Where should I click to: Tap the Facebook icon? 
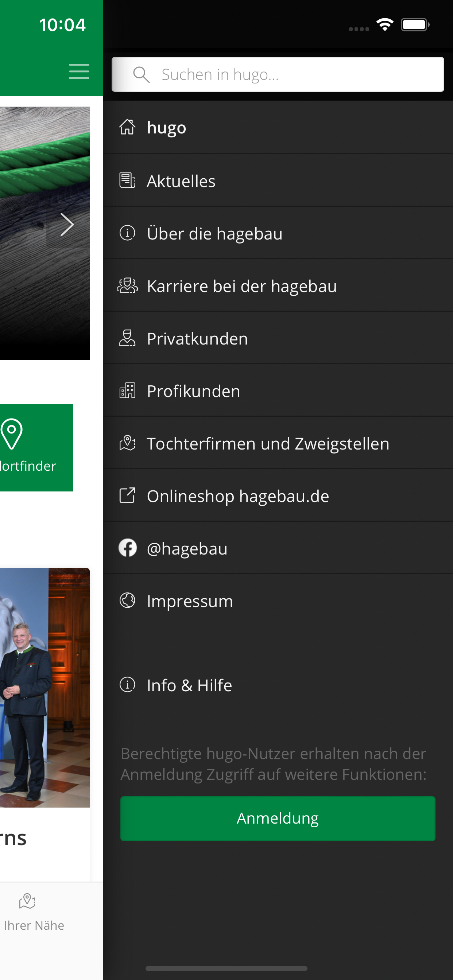coord(128,548)
